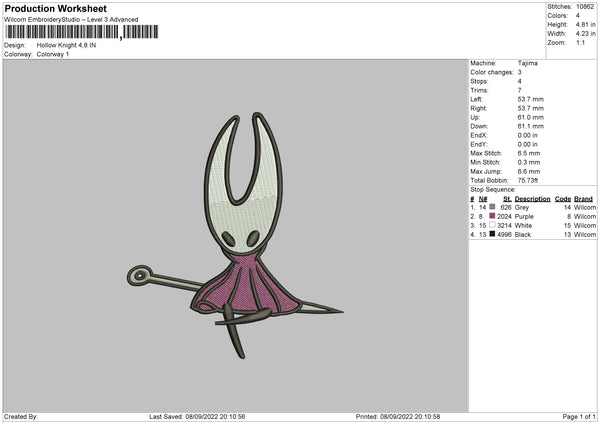Click the Total Bobbin value '75.73ft'

[528, 180]
